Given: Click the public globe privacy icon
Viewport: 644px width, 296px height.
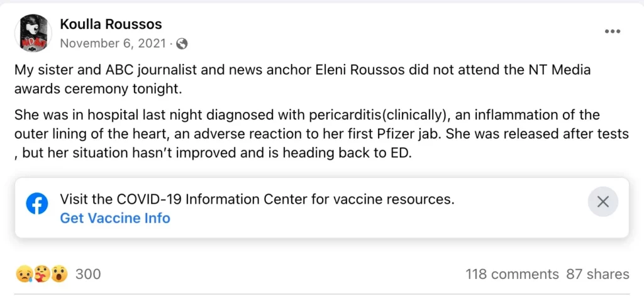Looking at the screenshot, I should [182, 43].
